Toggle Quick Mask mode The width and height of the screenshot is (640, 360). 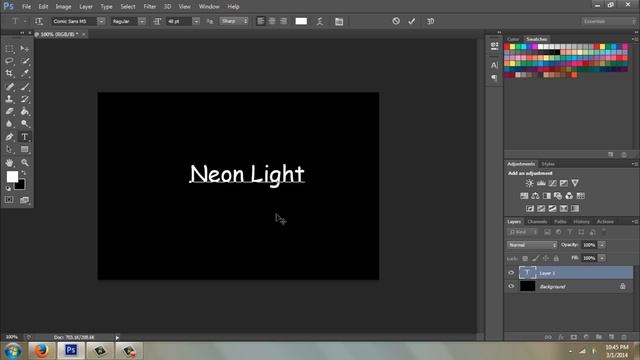click(9, 200)
